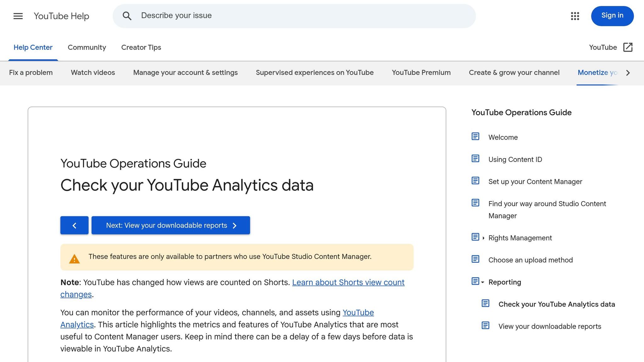Open the Rights Management entry

click(520, 238)
